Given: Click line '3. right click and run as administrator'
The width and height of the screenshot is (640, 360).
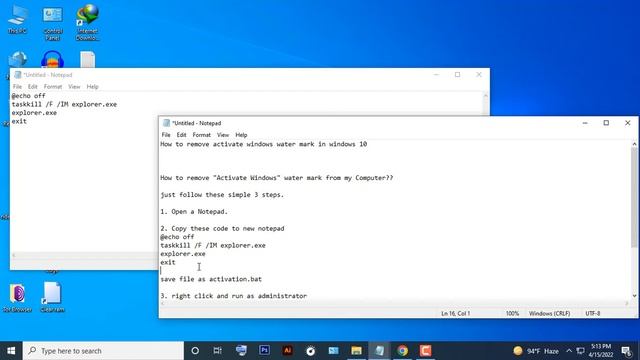Looking at the screenshot, I should (x=233, y=296).
